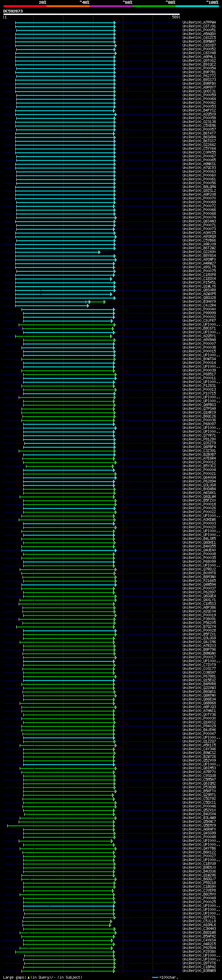Image resolution: width=222 pixels, height=980 pixels.
Task: Open hit UniRef100_C1MXP8
Action: (x=199, y=275)
